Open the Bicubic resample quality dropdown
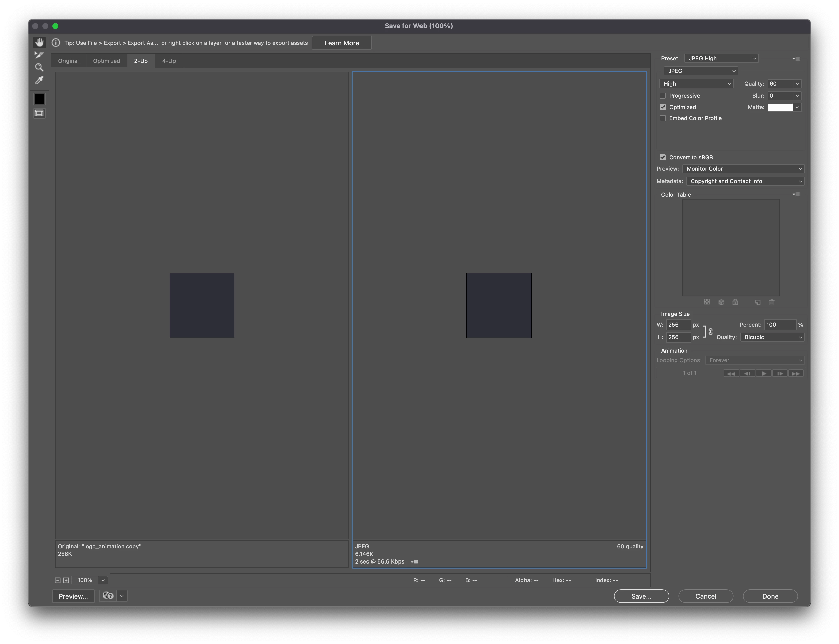839x644 pixels. click(x=772, y=337)
